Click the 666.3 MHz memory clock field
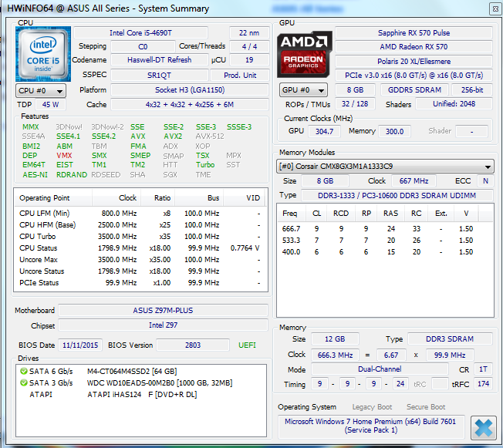The image size is (503, 448). [x=335, y=355]
